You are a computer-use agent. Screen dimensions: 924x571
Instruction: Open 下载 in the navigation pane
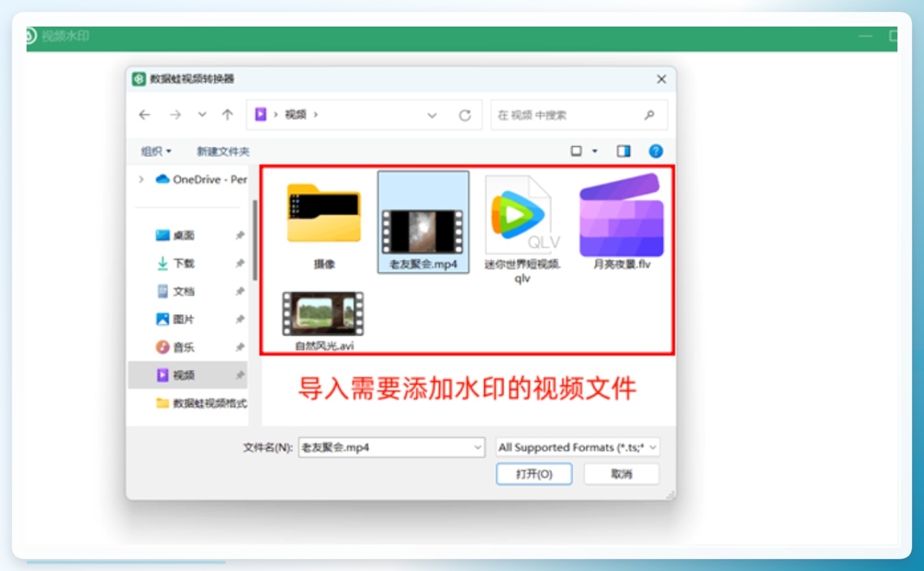176,263
